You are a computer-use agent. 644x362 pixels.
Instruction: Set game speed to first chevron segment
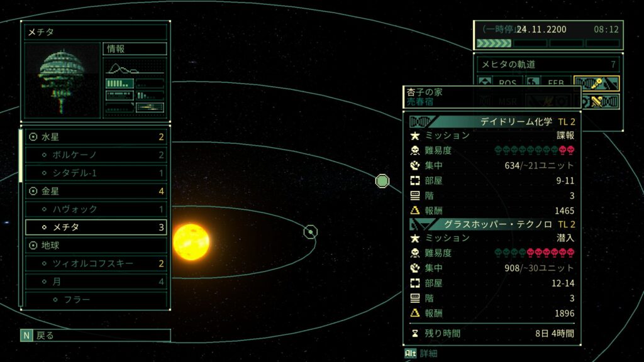pyautogui.click(x=494, y=43)
